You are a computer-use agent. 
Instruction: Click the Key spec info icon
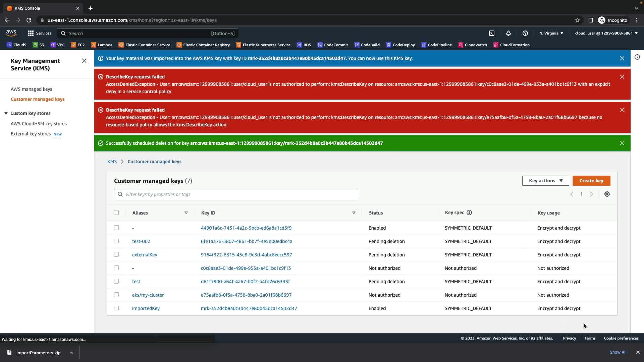(x=469, y=213)
